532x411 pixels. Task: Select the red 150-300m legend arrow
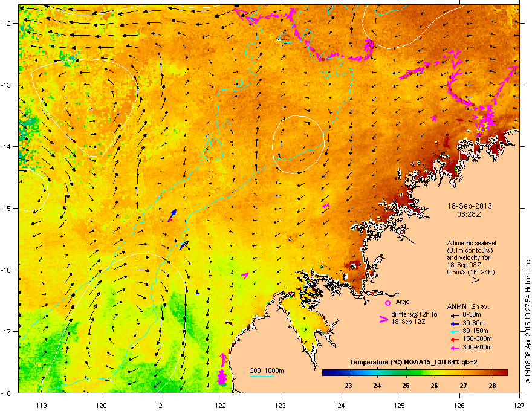pyautogui.click(x=454, y=339)
